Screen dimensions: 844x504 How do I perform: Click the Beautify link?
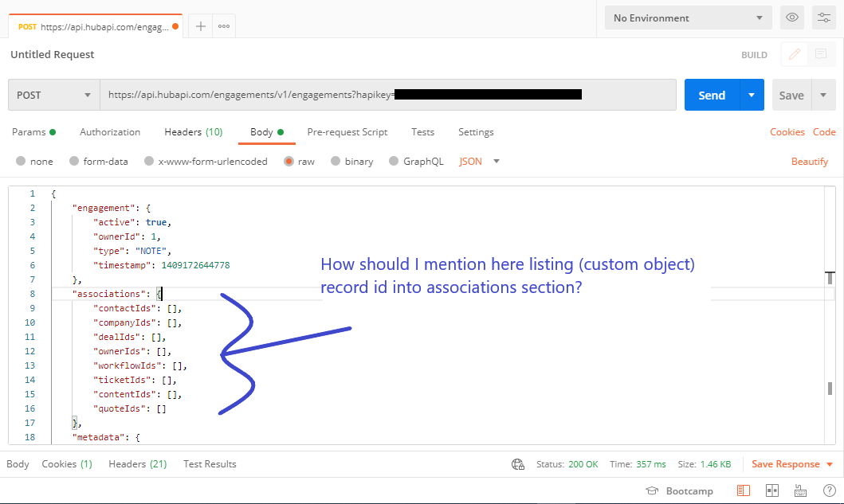[x=809, y=161]
